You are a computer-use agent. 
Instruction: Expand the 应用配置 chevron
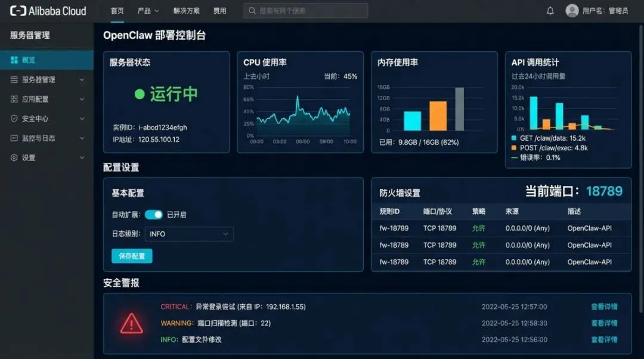coord(82,99)
